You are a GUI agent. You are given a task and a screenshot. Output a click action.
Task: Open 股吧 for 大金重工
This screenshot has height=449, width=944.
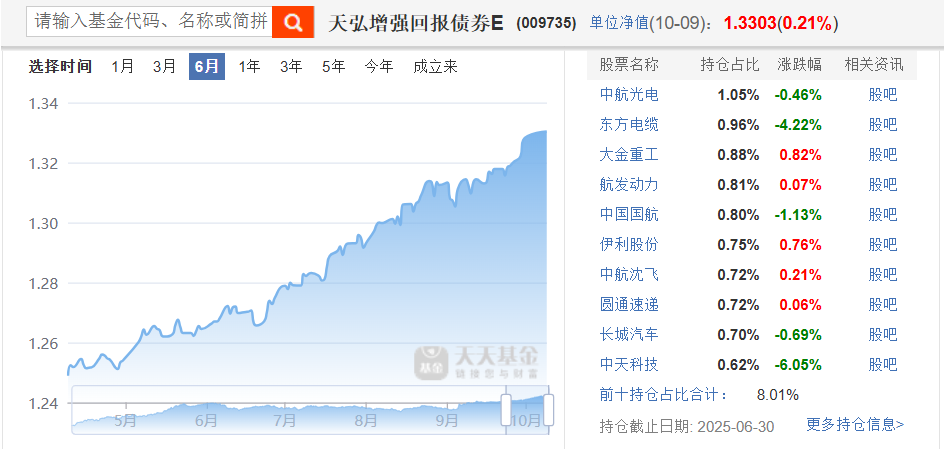coord(883,155)
